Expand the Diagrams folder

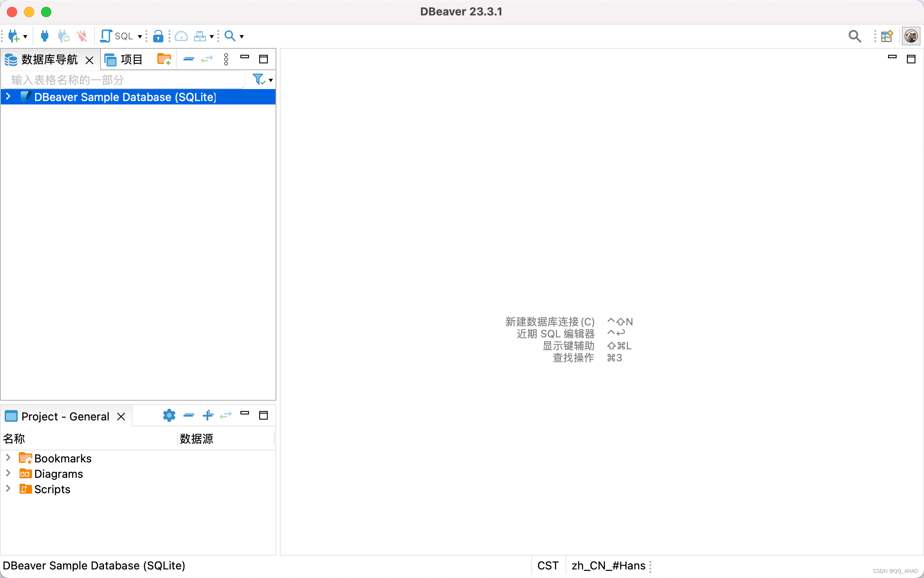8,474
